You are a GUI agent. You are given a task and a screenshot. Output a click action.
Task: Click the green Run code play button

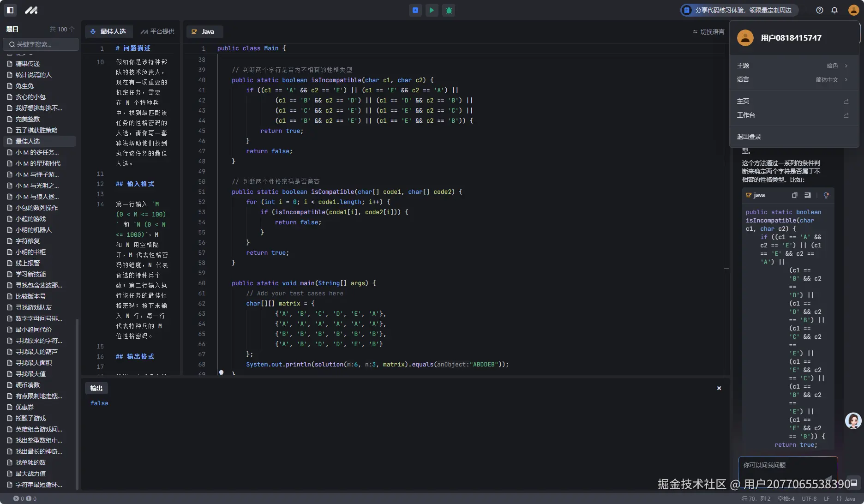432,10
